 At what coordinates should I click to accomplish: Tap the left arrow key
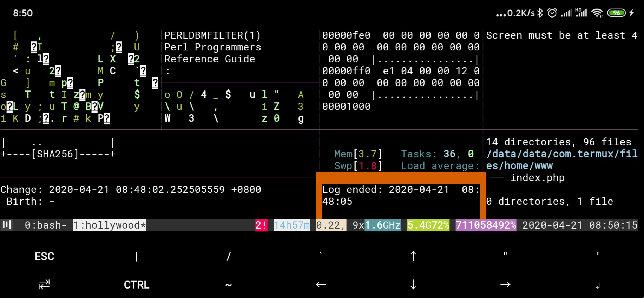pyautogui.click(x=321, y=284)
